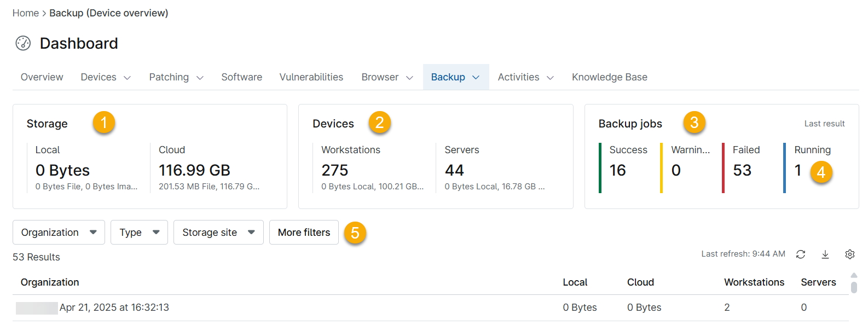Switch to the Overview tab

point(42,77)
